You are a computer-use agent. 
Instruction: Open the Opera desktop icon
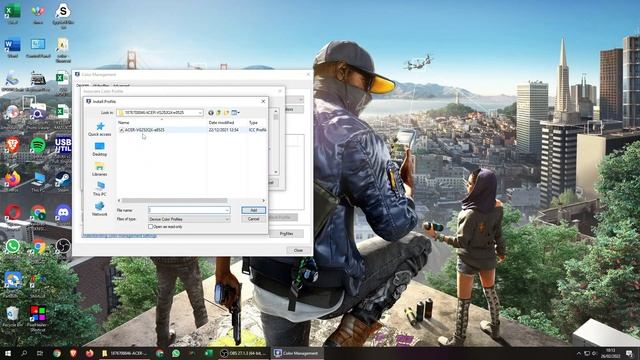click(12, 214)
